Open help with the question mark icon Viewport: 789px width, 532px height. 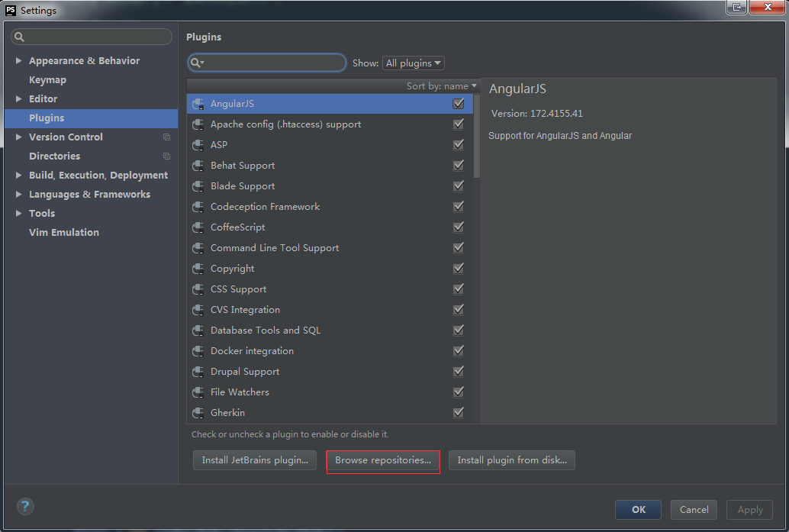click(25, 506)
